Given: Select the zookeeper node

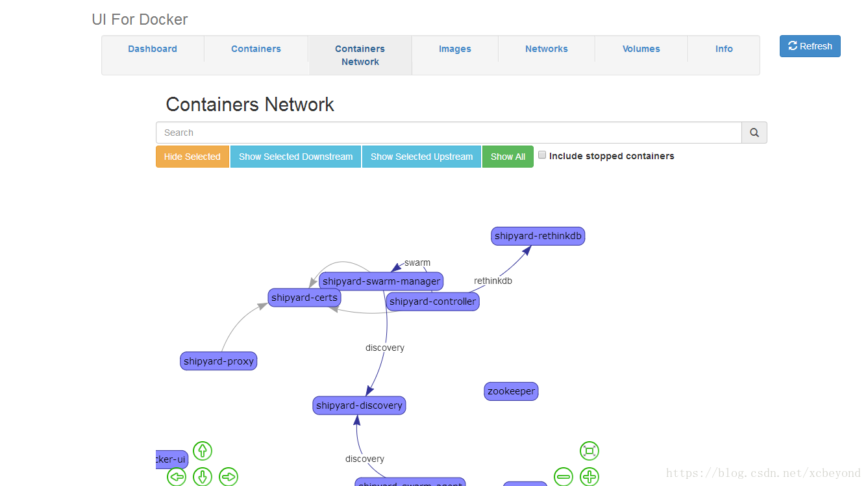Looking at the screenshot, I should pyautogui.click(x=511, y=390).
